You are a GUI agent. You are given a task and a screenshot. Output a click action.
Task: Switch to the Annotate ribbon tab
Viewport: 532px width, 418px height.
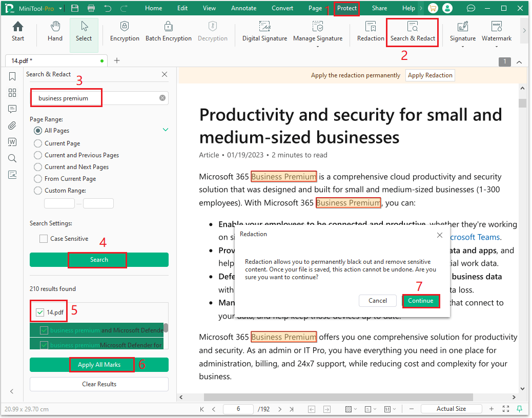pos(243,8)
